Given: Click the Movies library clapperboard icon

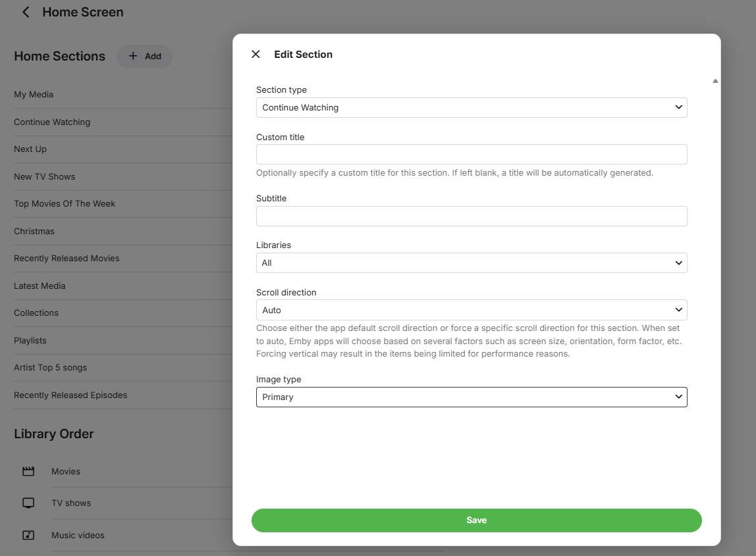Looking at the screenshot, I should tap(28, 471).
